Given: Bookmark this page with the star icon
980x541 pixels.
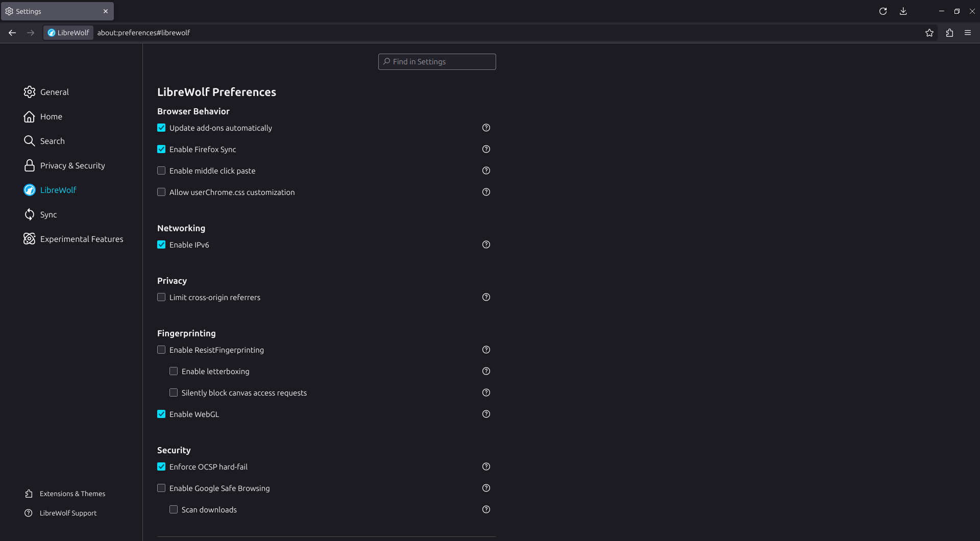Looking at the screenshot, I should pyautogui.click(x=929, y=33).
